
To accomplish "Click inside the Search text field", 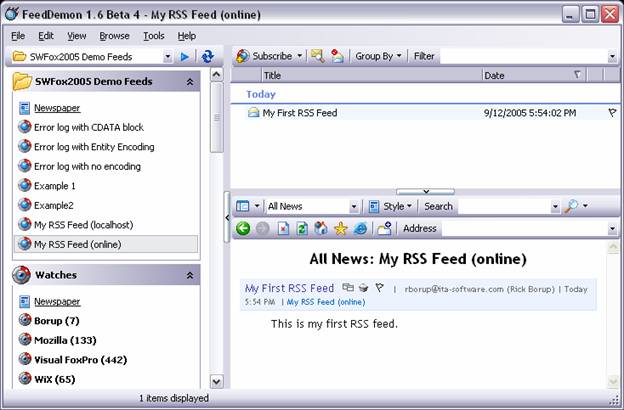I will pyautogui.click(x=504, y=206).
